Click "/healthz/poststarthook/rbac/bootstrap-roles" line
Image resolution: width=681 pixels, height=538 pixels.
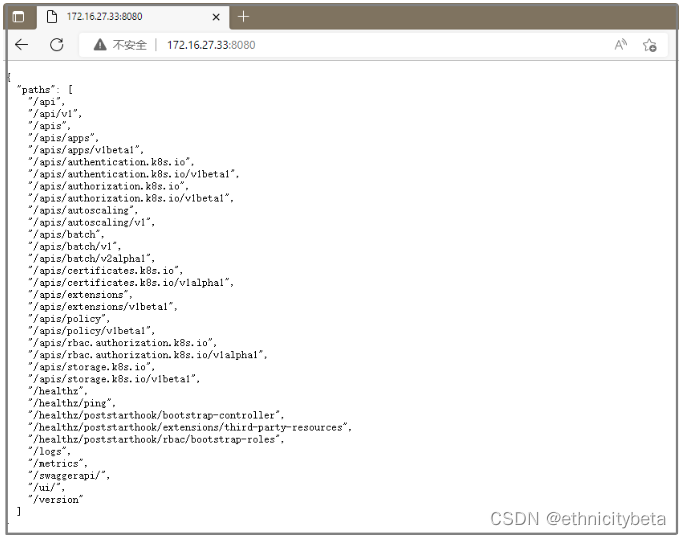(x=156, y=439)
